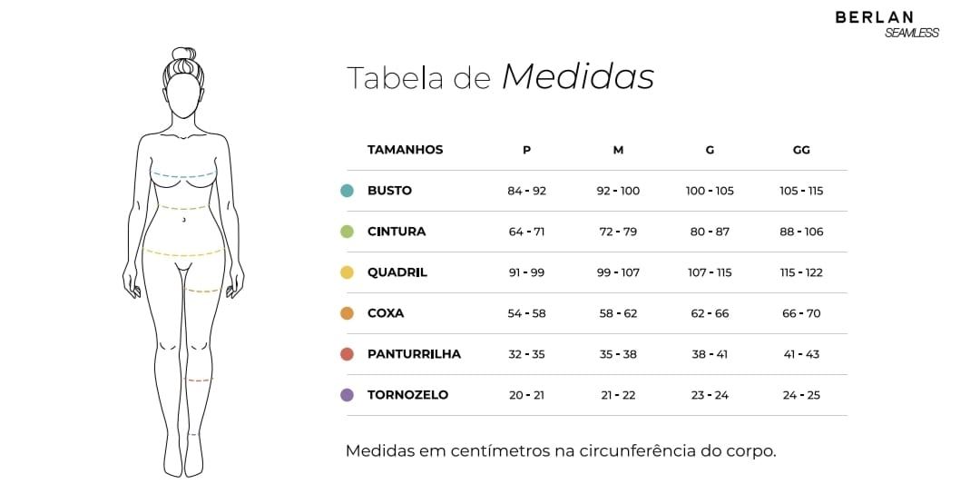Click the TAMANHOS header label
The image size is (980, 494).
(x=405, y=150)
